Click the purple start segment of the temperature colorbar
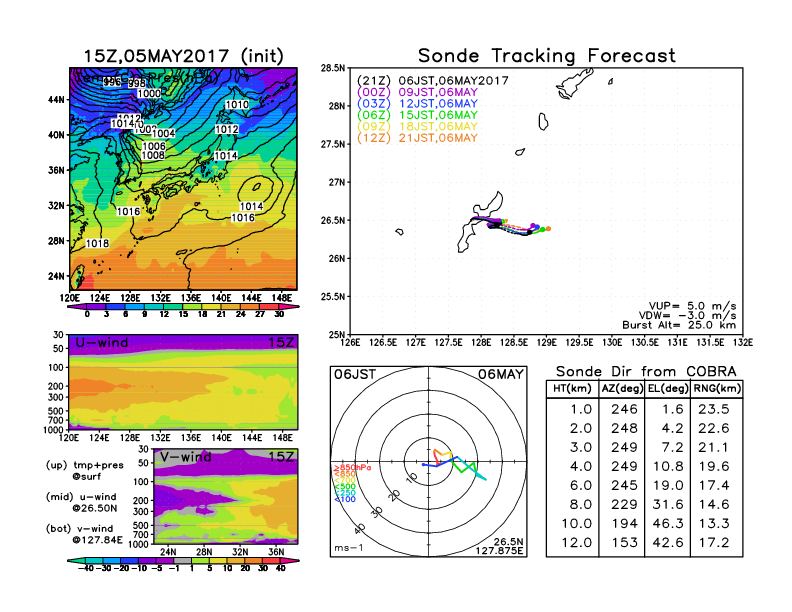This screenshot has width=792, height=612. (x=77, y=306)
